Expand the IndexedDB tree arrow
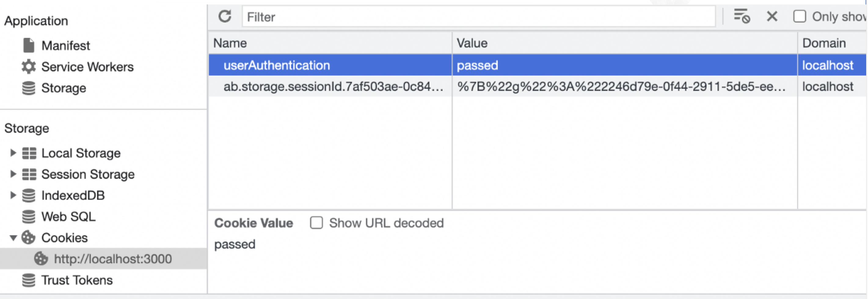Screen dimensions: 868x299 [x=13, y=195]
